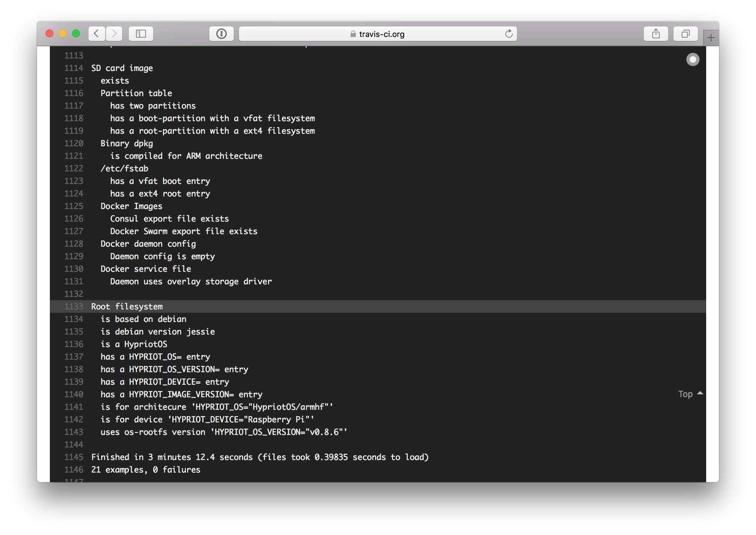This screenshot has height=535, width=756.
Task: Click the forward navigation arrow
Action: (114, 33)
